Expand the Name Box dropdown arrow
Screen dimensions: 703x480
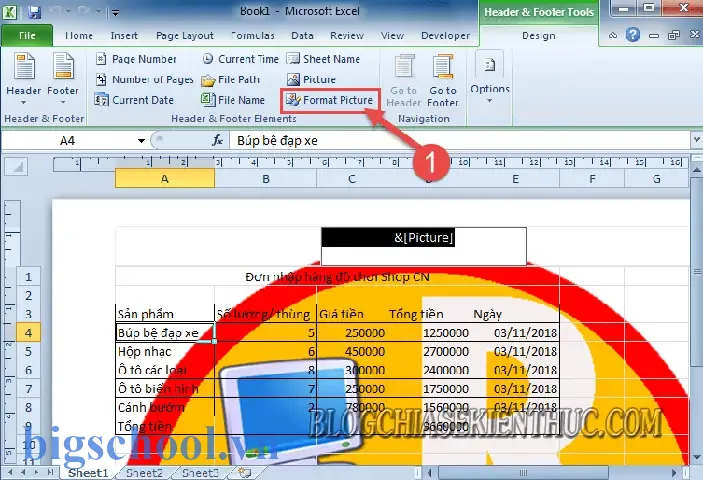click(x=141, y=141)
